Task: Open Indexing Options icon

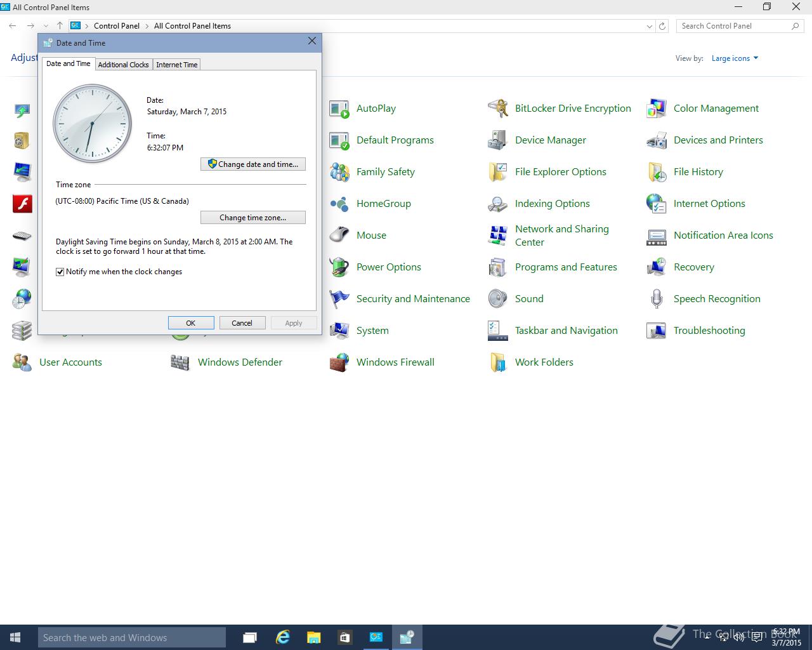Action: [498, 204]
